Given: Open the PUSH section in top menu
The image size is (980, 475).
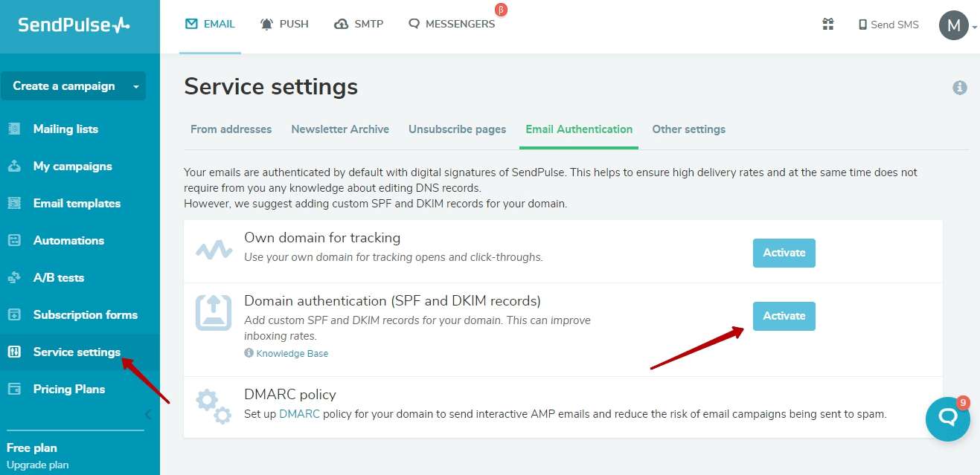Looking at the screenshot, I should (x=284, y=23).
